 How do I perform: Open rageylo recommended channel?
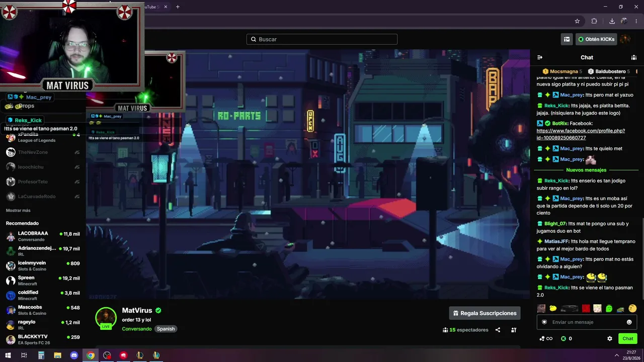click(43, 324)
